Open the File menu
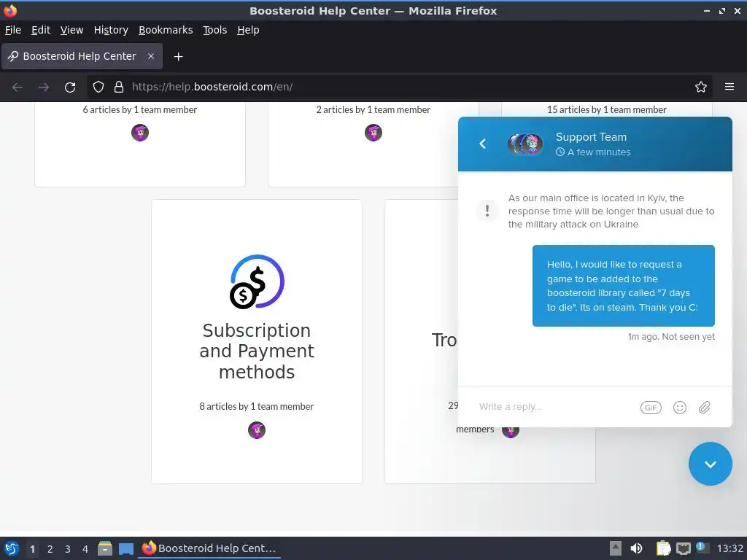Screen dimensions: 747x560 point(13,30)
